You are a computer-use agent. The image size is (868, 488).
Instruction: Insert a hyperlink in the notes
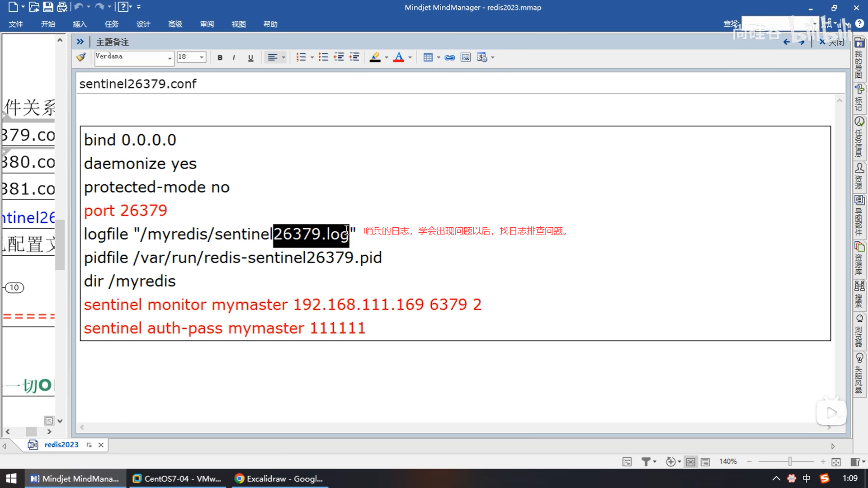(449, 57)
